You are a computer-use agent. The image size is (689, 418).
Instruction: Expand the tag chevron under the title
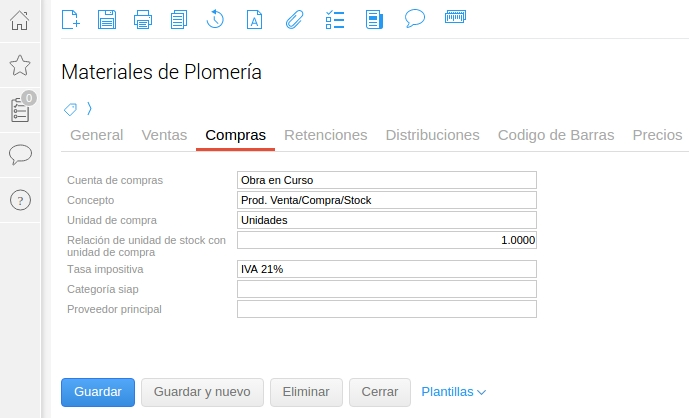[89, 108]
